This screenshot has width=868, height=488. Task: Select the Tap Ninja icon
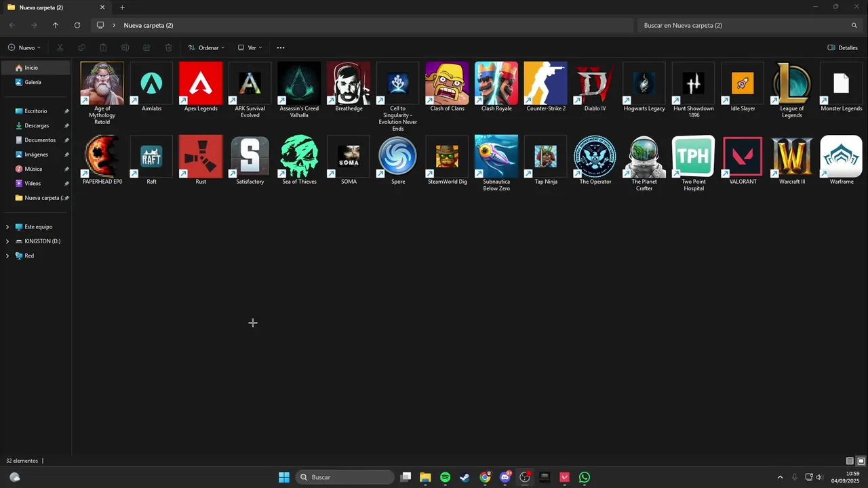tap(546, 157)
